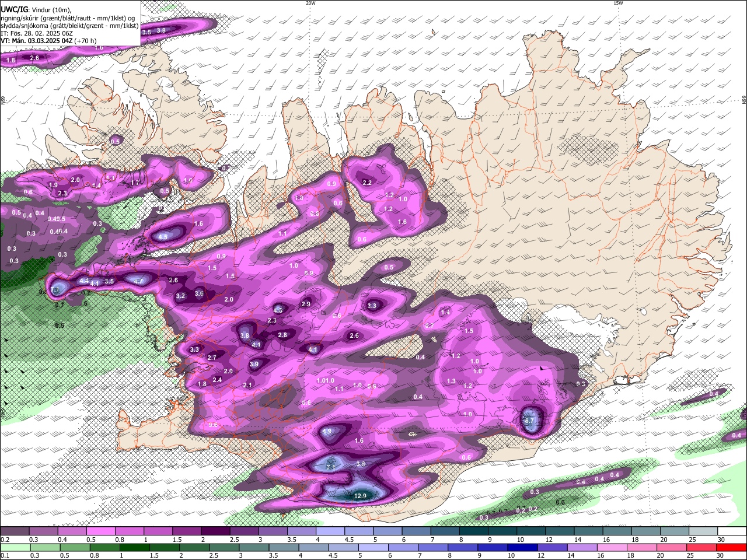747x560 pixels.
Task: Click the white last swatch of the snow scale
Action: coord(732,531)
